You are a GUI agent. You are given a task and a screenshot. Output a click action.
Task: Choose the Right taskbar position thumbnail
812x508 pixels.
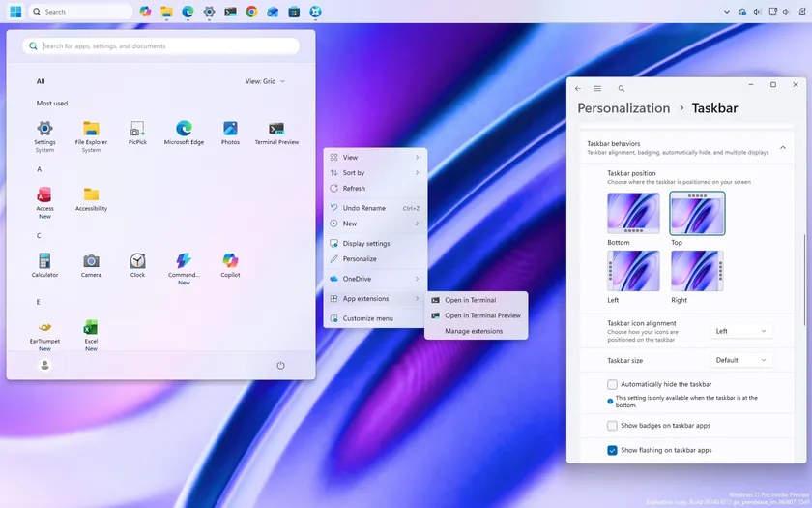pyautogui.click(x=697, y=271)
